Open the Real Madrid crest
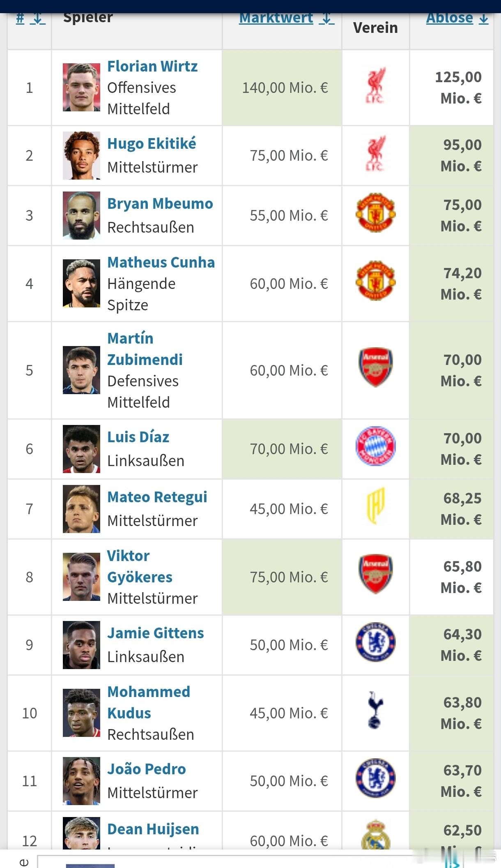The image size is (501, 868). [x=375, y=834]
